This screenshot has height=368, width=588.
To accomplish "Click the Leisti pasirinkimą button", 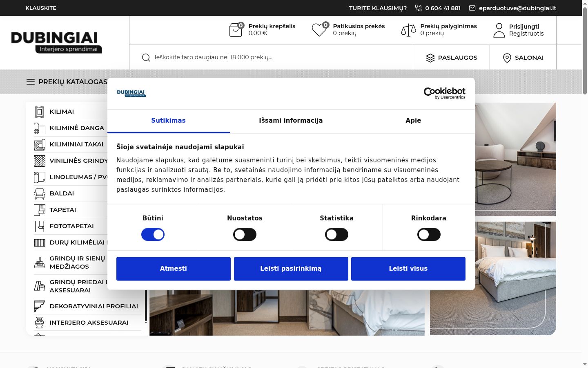I will [x=291, y=269].
